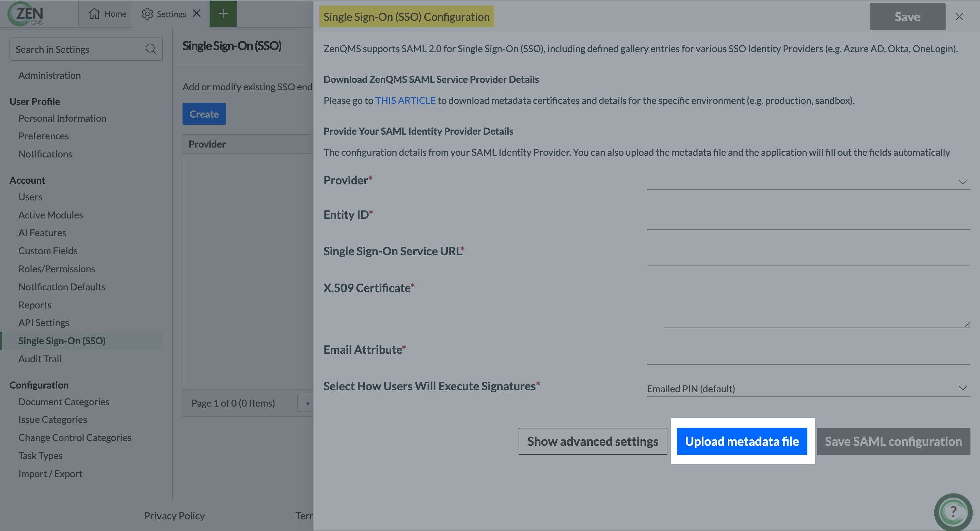Open a new tab with plus button

223,14
